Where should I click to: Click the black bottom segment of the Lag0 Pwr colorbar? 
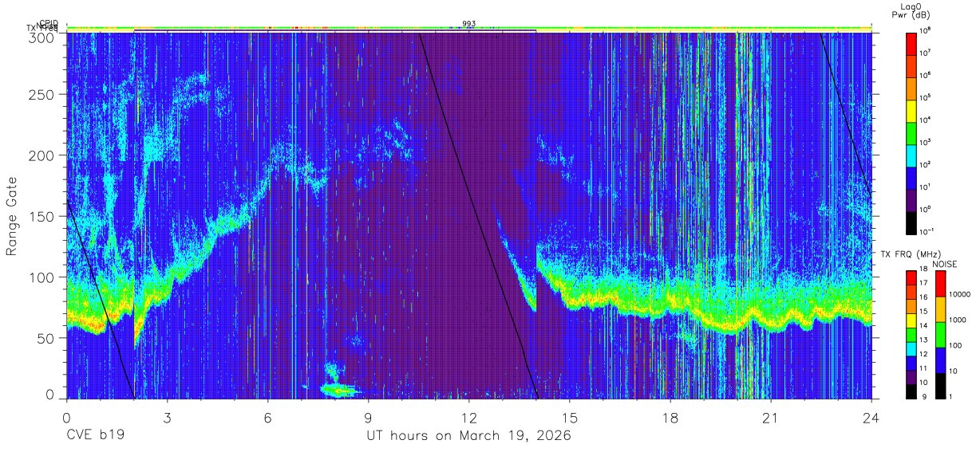[x=911, y=222]
